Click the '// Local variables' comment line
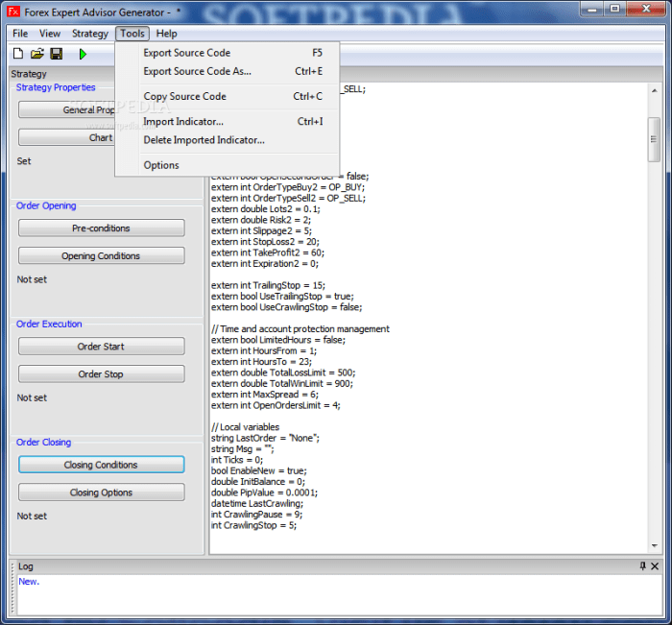The image size is (672, 625). pos(245,427)
